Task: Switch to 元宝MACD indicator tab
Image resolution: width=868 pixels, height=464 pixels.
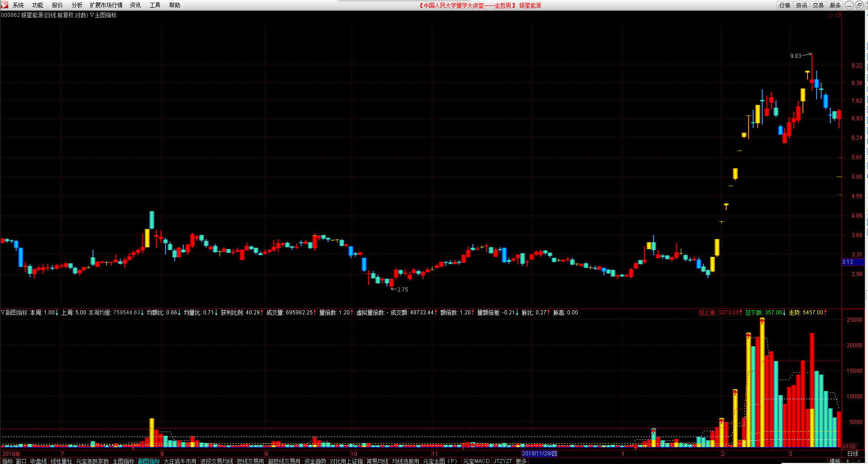Action: (x=476, y=461)
